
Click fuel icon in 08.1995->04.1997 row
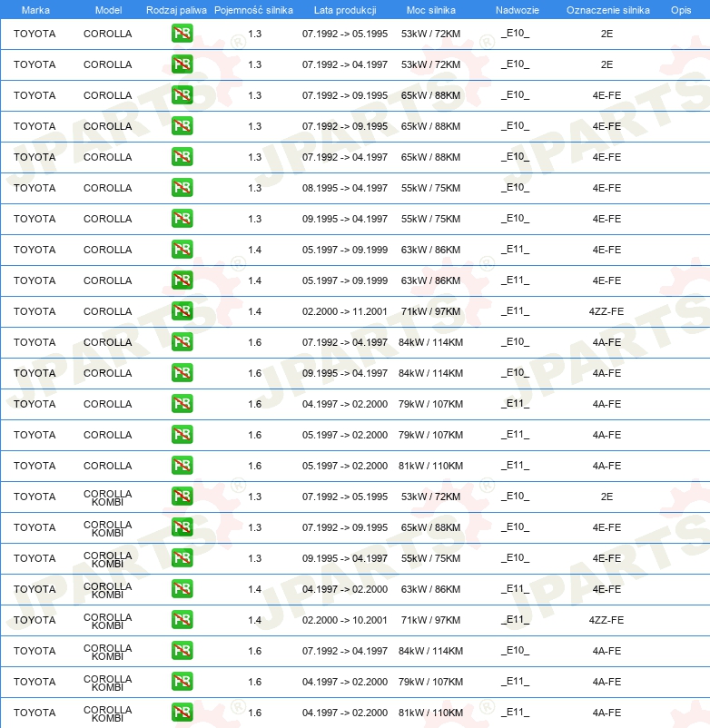point(182,188)
